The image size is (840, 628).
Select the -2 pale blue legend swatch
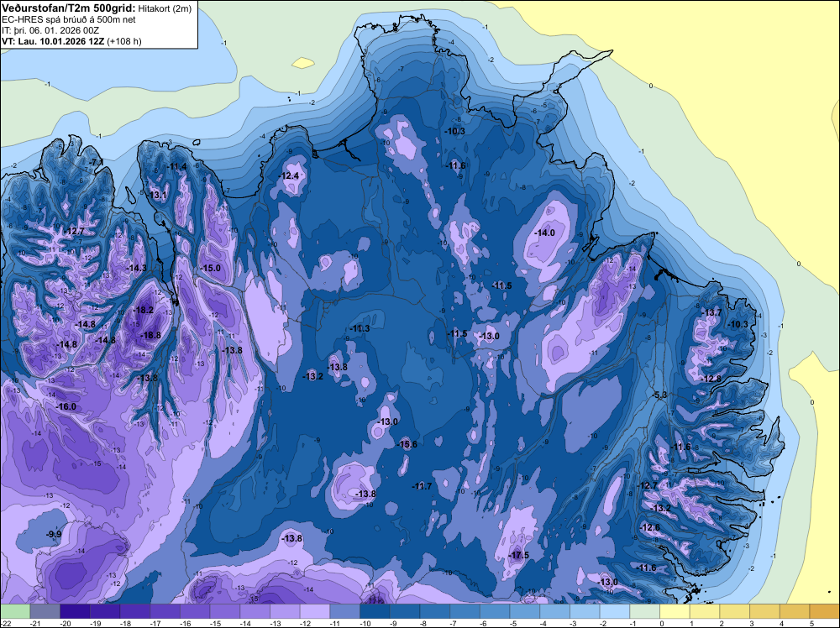[x=615, y=611]
